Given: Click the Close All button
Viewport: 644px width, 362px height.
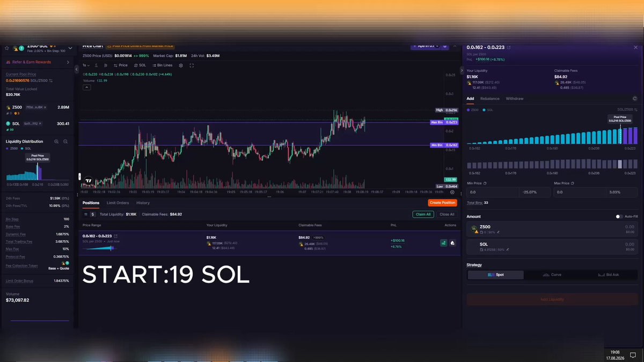Looking at the screenshot, I should (x=447, y=214).
